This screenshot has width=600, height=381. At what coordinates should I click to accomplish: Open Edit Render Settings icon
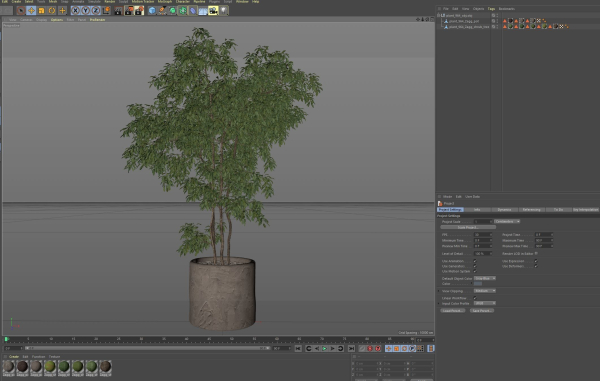139,11
